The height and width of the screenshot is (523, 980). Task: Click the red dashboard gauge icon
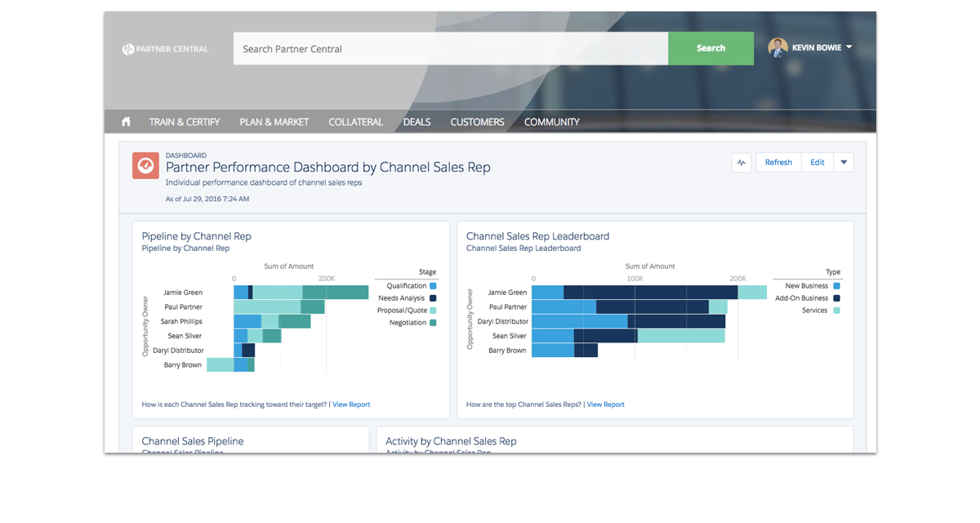pyautogui.click(x=145, y=165)
